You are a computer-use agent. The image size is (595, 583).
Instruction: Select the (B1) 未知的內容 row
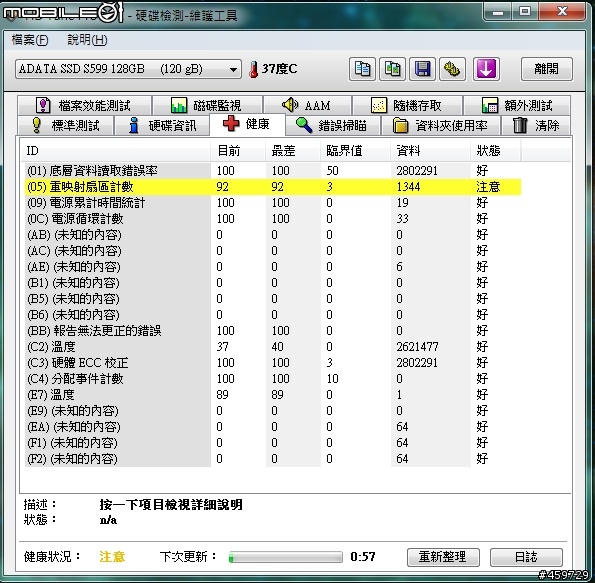272,283
